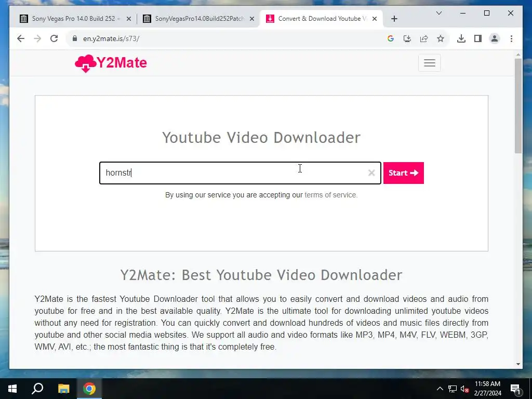Switch to the SonyVegasPro14.0Build252Patch tab

point(198,19)
